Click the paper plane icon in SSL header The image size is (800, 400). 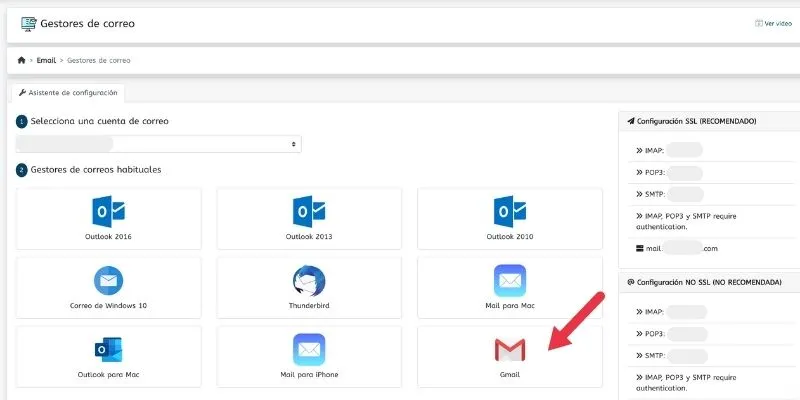tap(631, 121)
